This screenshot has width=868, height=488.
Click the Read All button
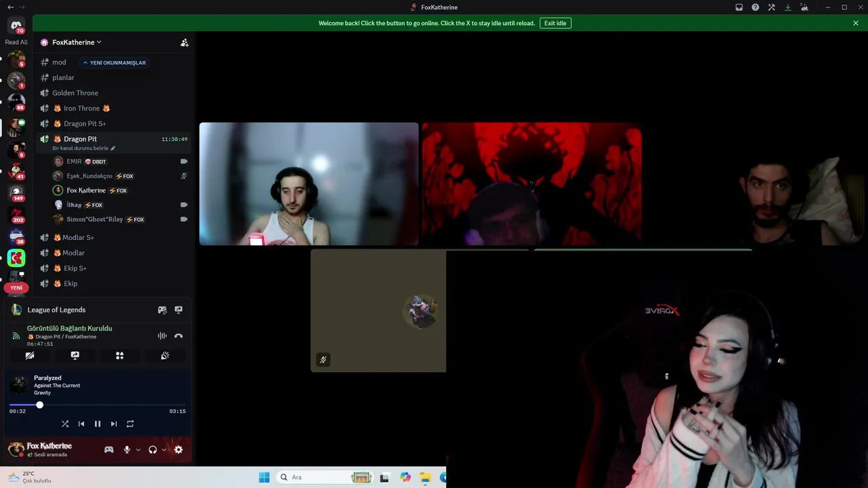16,42
